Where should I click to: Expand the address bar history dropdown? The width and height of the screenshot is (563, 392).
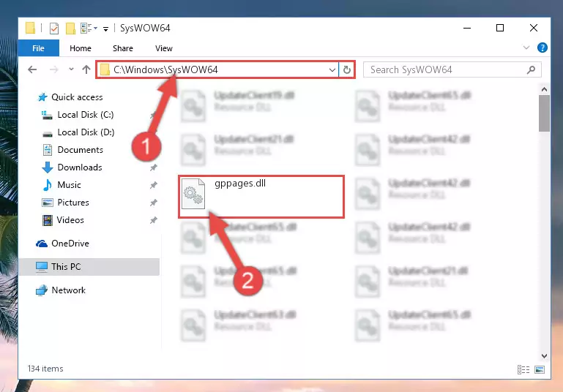(332, 70)
